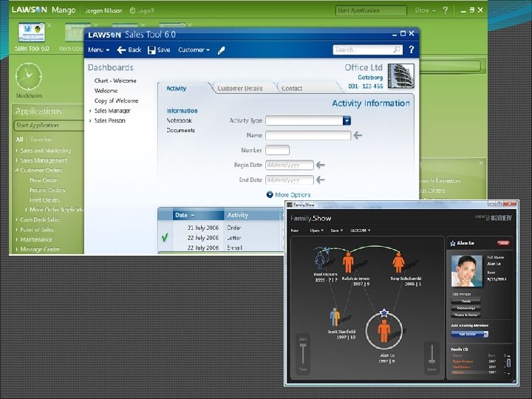The width and height of the screenshot is (532, 399).
Task: Click the Begin Date input field
Action: [x=290, y=165]
